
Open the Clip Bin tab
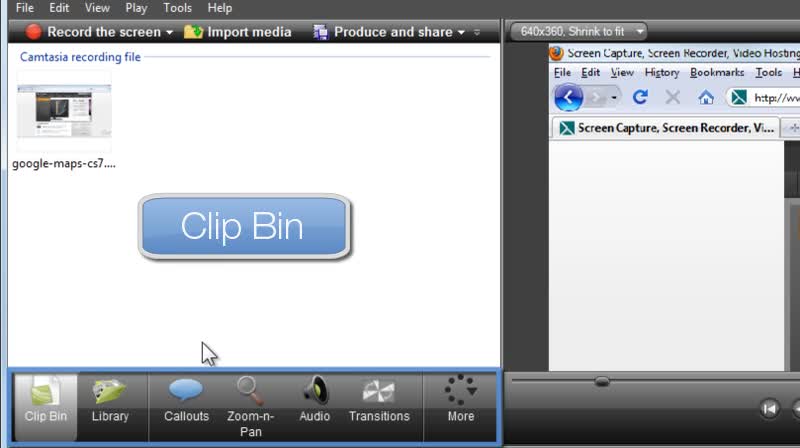(x=46, y=407)
